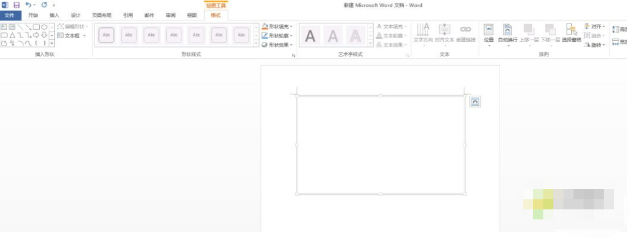Open the 文件 (File) menu tab

coord(10,16)
